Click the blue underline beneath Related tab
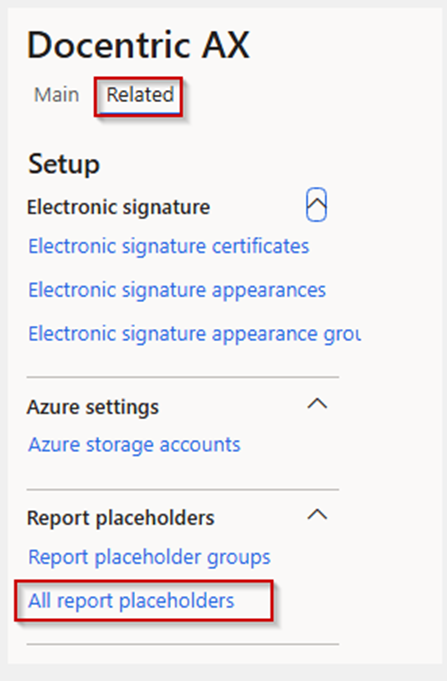 click(x=140, y=114)
